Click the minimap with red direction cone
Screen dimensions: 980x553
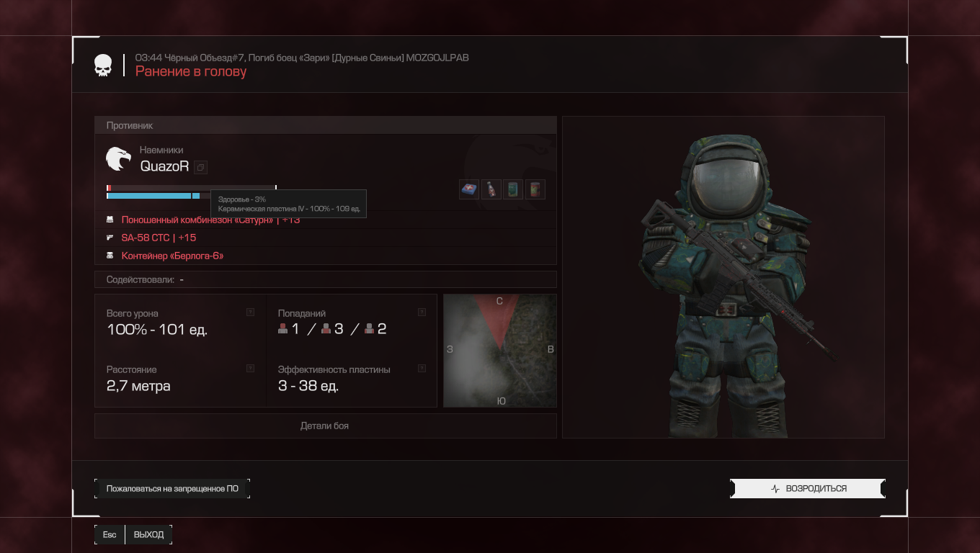tap(500, 351)
